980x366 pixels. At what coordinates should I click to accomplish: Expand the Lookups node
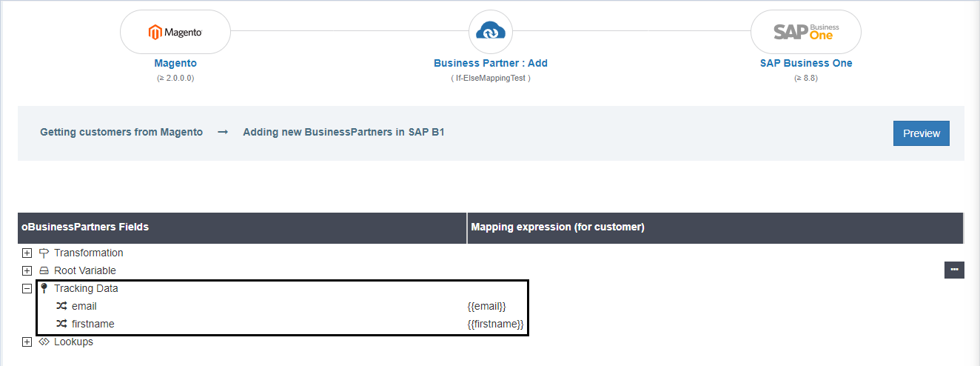coord(27,342)
